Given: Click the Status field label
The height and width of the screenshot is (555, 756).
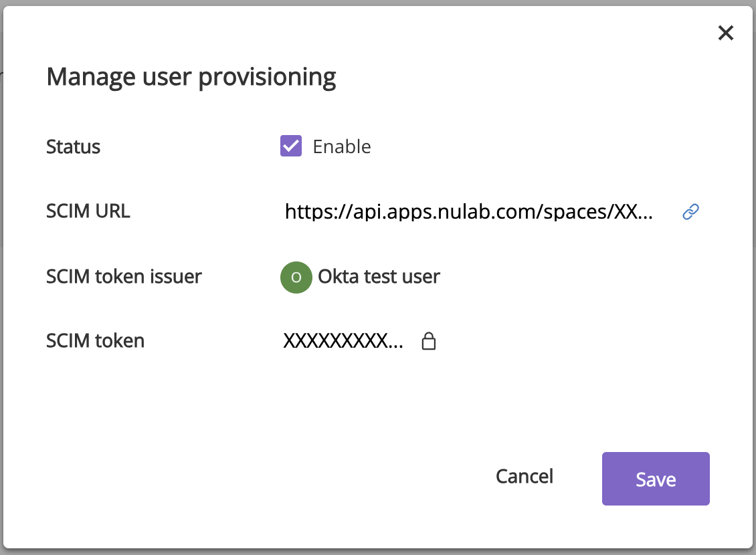Looking at the screenshot, I should [x=73, y=146].
